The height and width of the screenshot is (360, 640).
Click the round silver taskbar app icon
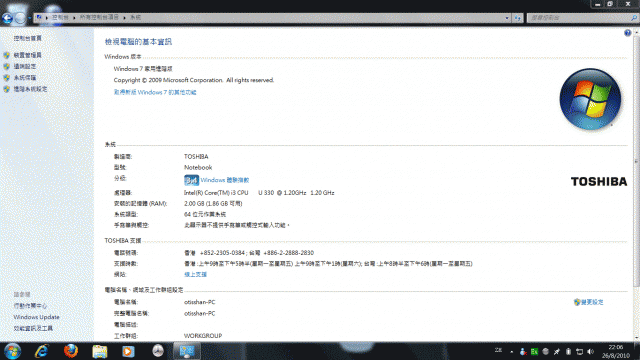[158, 351]
